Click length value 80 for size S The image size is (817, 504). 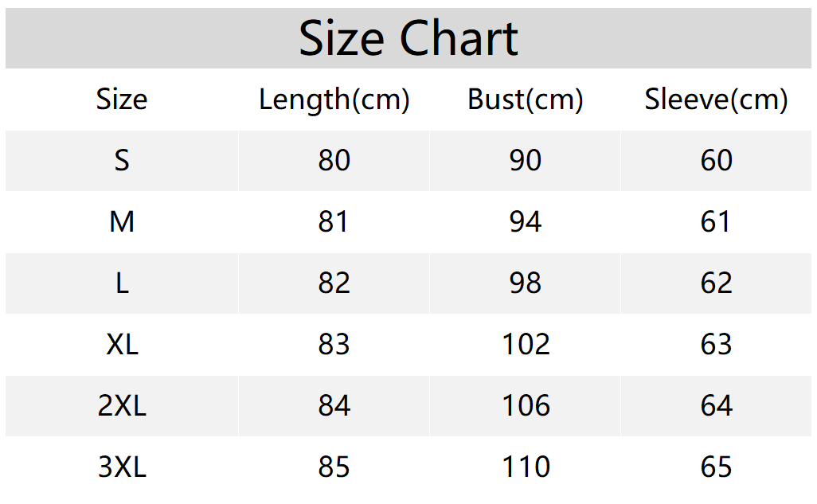click(334, 161)
